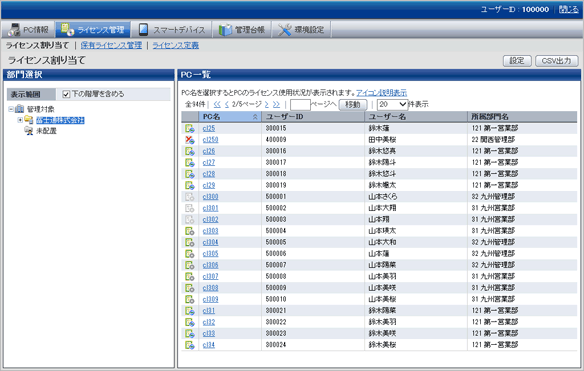This screenshot has height=371, width=584.
Task: Click the CSV出力 button
Action: 556,61
